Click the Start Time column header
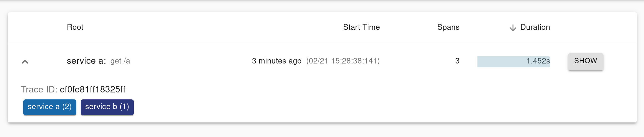Image resolution: width=644 pixels, height=137 pixels. click(361, 27)
